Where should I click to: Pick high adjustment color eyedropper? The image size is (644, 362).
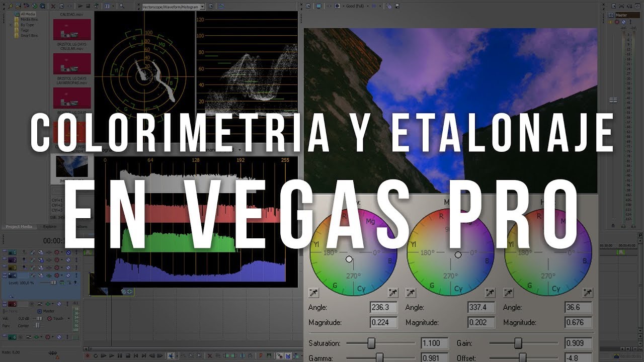587,293
